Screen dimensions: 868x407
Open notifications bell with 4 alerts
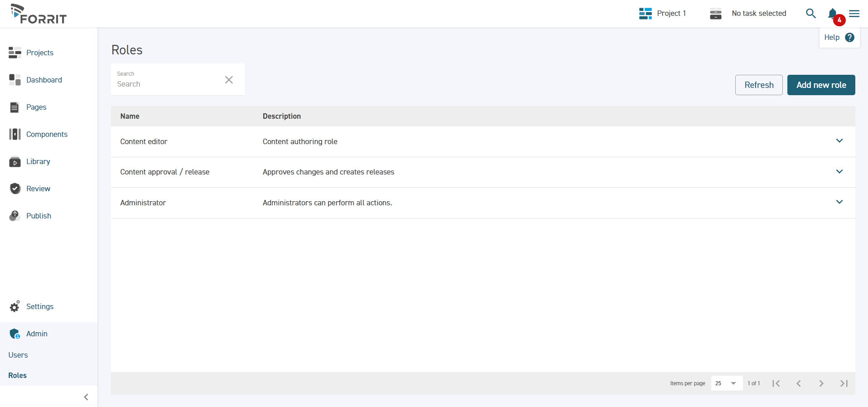[x=833, y=14]
